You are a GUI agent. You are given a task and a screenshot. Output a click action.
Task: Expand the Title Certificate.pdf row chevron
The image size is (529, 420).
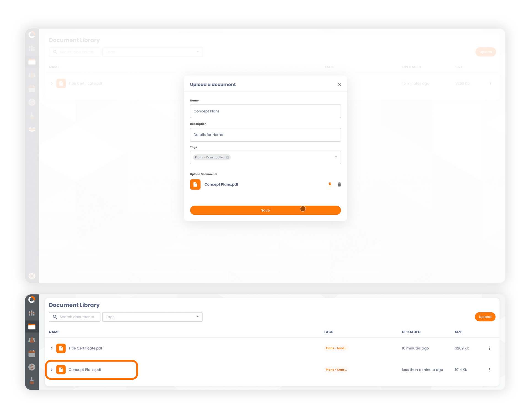click(52, 348)
